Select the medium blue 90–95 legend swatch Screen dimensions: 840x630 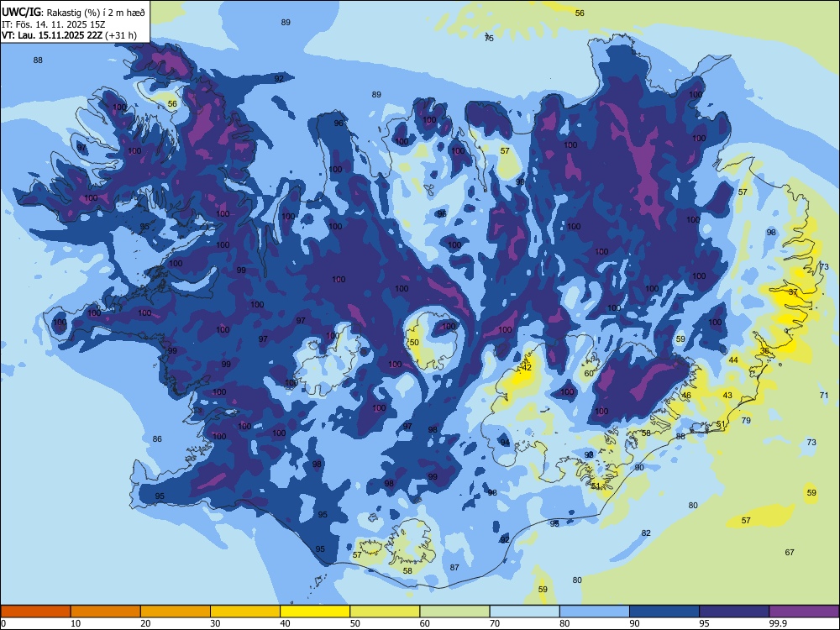pos(664,612)
